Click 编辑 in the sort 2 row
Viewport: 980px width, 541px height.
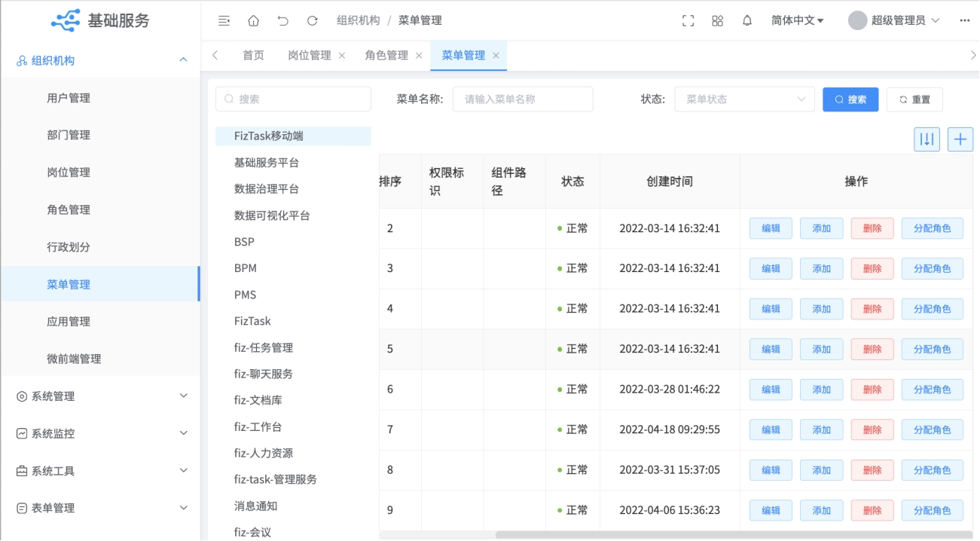(771, 228)
